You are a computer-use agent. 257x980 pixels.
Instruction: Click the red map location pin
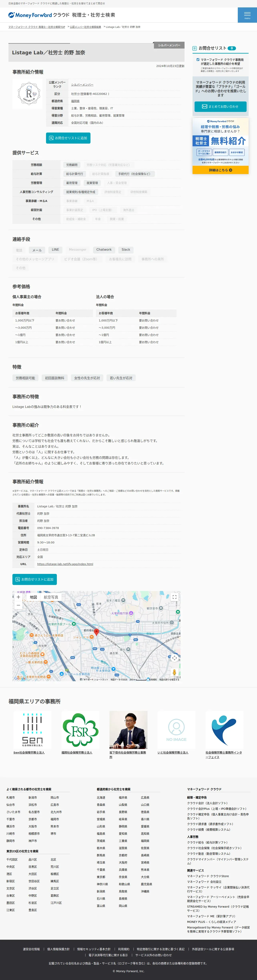coord(96,631)
